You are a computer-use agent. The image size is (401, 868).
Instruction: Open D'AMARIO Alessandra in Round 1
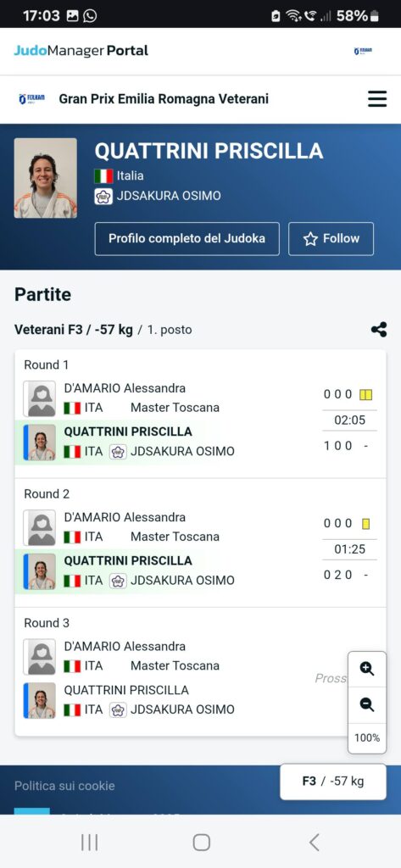[x=125, y=388]
